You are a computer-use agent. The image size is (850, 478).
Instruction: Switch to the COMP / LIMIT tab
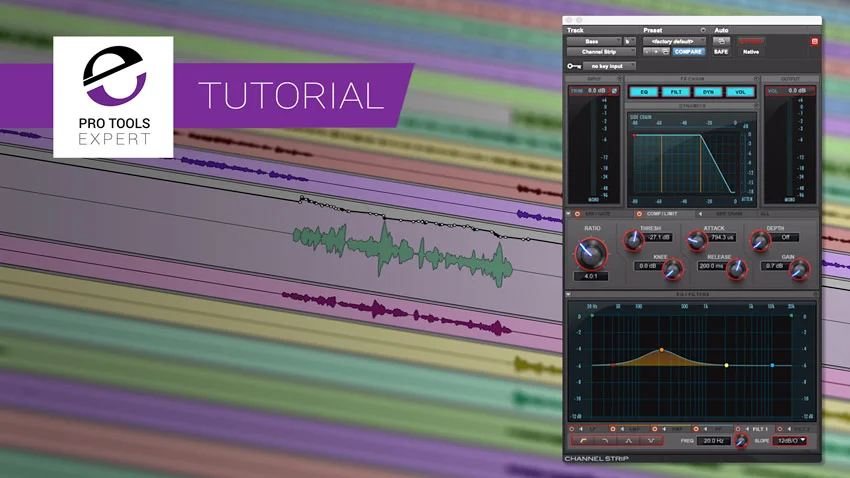(662, 214)
